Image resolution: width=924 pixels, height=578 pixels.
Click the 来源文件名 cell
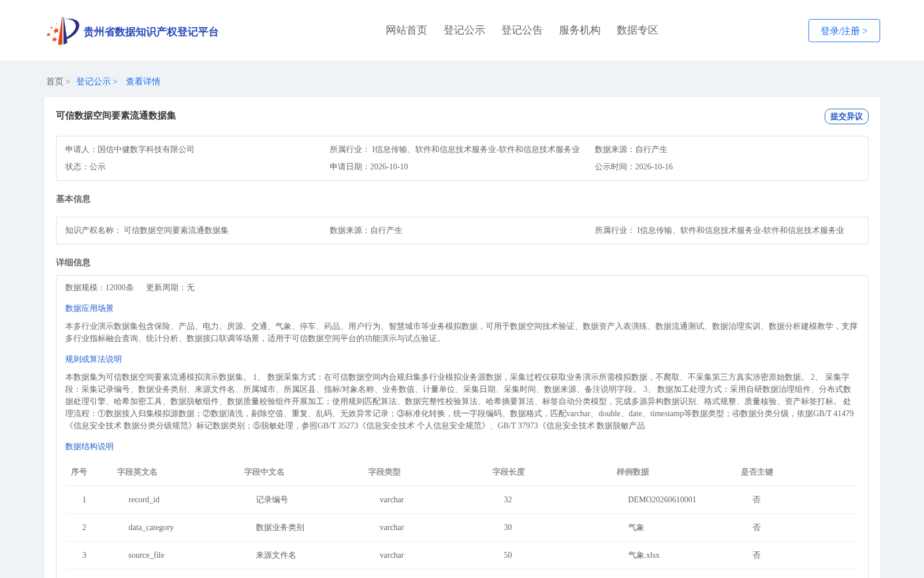[x=276, y=555]
